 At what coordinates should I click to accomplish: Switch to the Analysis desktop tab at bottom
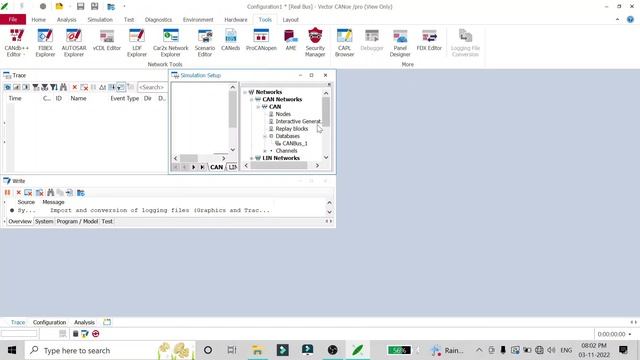(x=84, y=322)
